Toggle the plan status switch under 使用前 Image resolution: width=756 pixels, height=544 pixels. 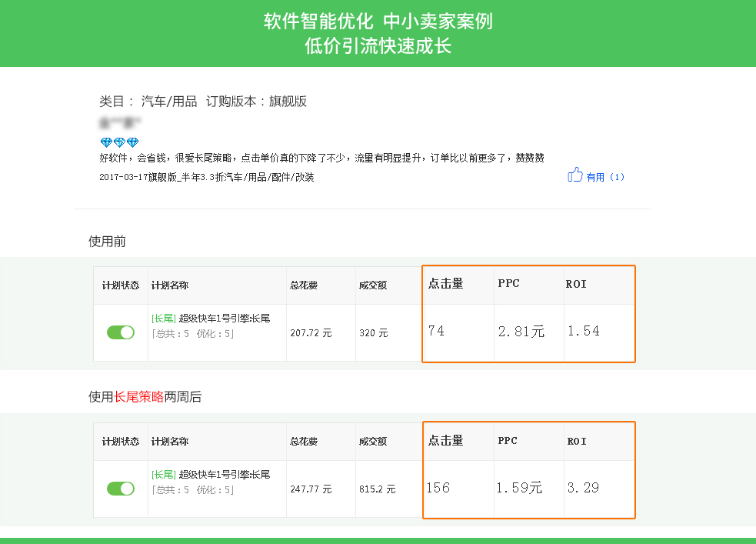(121, 332)
